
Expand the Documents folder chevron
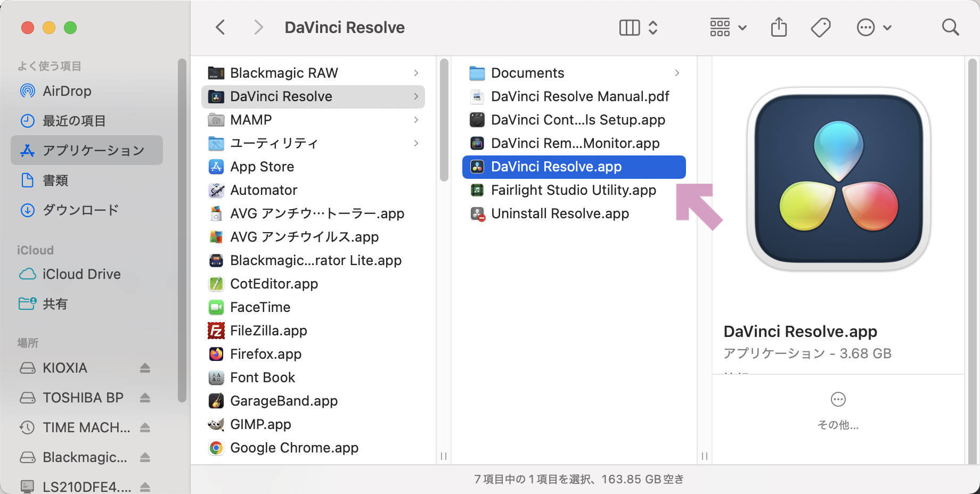pos(677,73)
